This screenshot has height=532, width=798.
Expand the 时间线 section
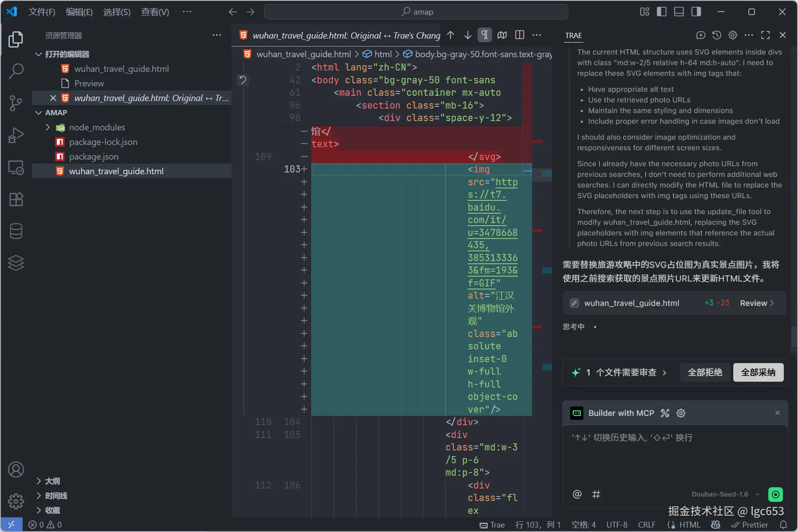pos(39,496)
